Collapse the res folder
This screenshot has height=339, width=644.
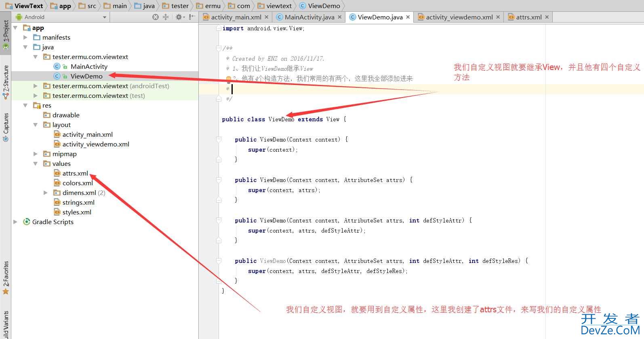[x=25, y=105]
